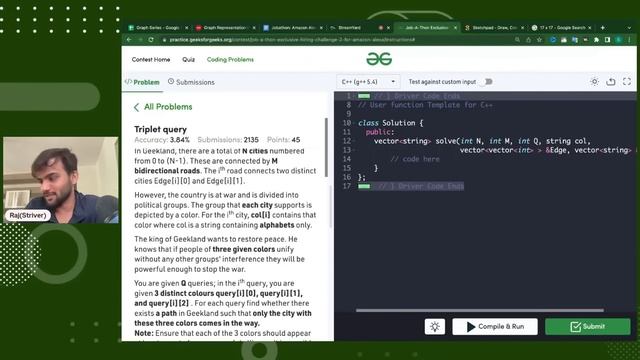
Task: Click the 'public:' line in editor
Action: click(x=380, y=132)
